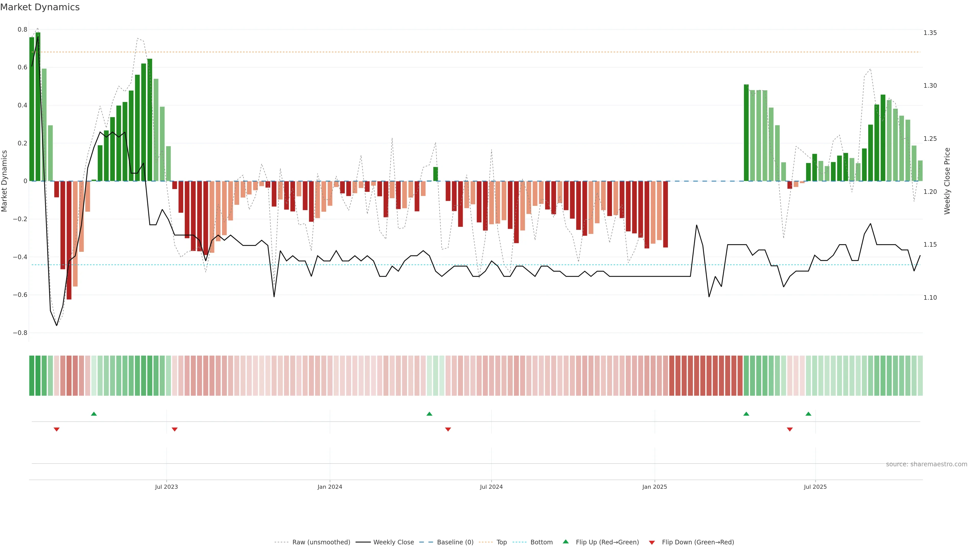
Task: Click the red flip-down marker before Jul 2024
Action: [448, 429]
